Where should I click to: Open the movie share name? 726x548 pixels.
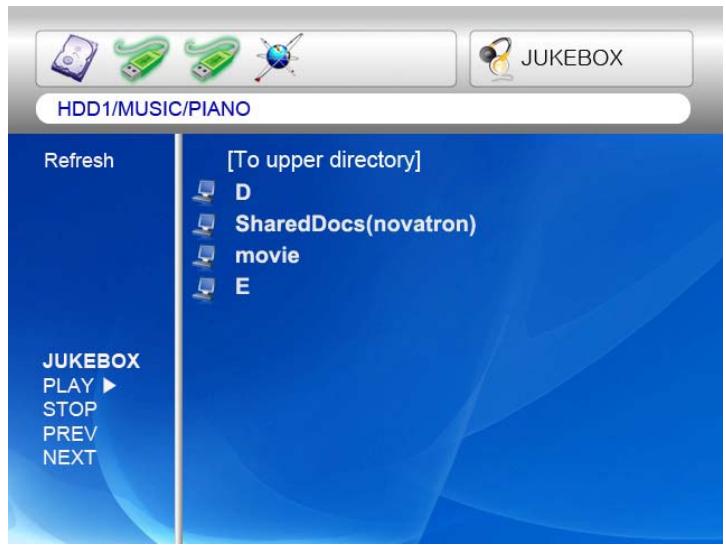[267, 256]
